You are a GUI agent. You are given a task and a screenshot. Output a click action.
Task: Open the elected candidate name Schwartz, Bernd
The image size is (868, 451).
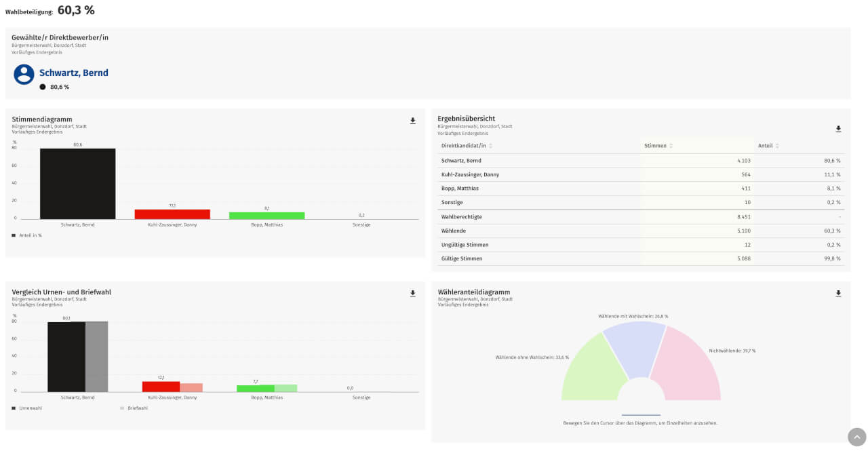73,73
